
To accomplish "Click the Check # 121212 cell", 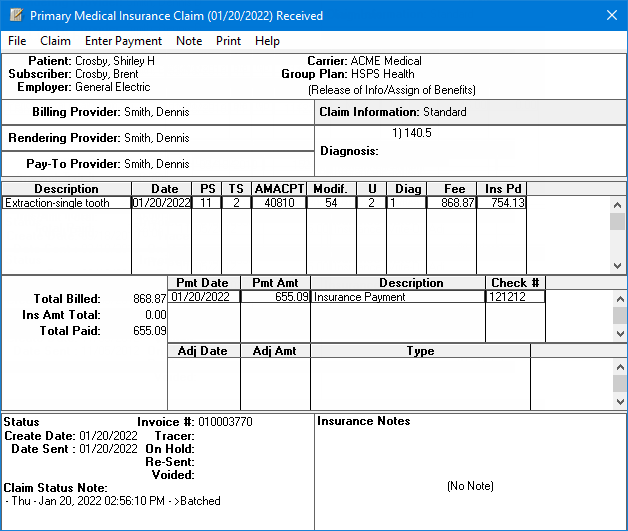I will coord(515,297).
